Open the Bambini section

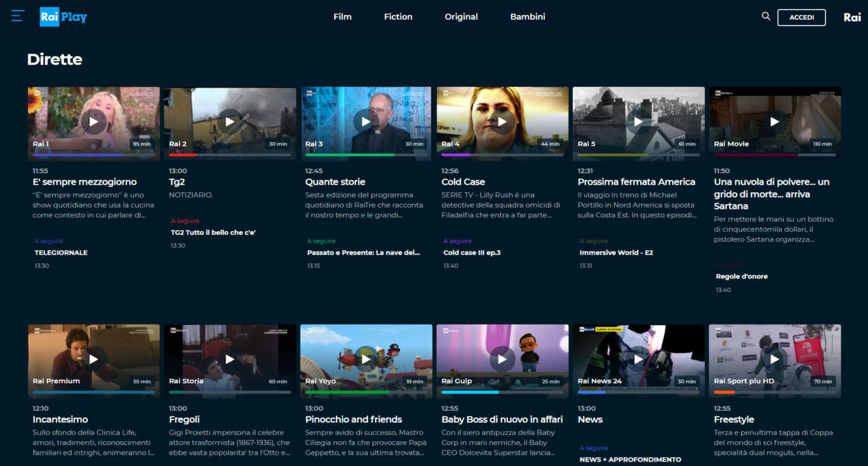[528, 17]
